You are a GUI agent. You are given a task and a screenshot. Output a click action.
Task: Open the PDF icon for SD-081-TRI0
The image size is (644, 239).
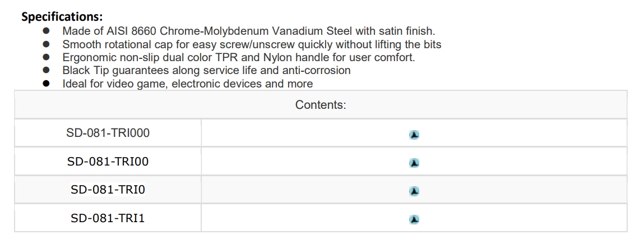pyautogui.click(x=414, y=191)
